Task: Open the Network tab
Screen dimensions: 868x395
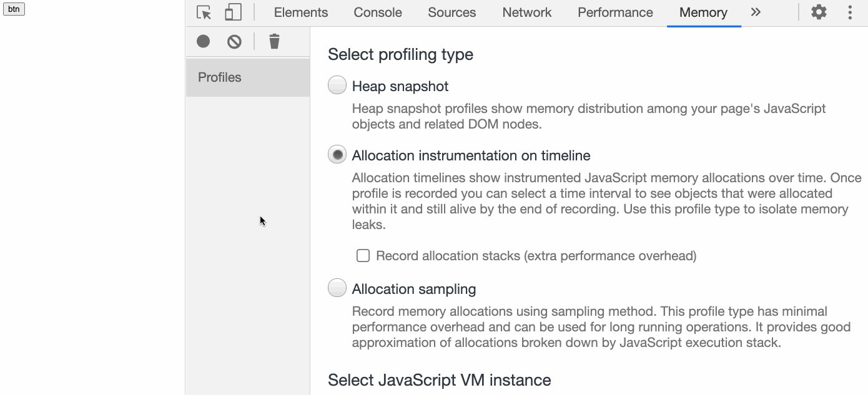Action: tap(526, 12)
